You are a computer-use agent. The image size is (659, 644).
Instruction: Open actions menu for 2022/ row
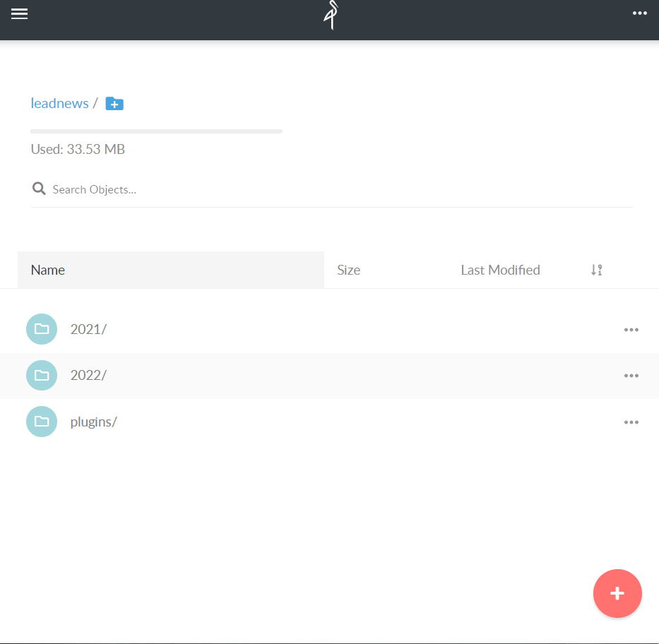631,376
